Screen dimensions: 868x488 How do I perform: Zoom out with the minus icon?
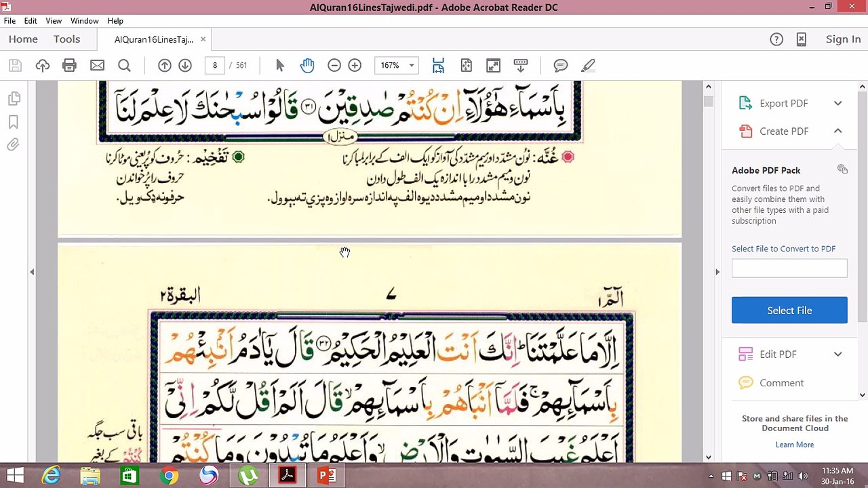point(334,65)
